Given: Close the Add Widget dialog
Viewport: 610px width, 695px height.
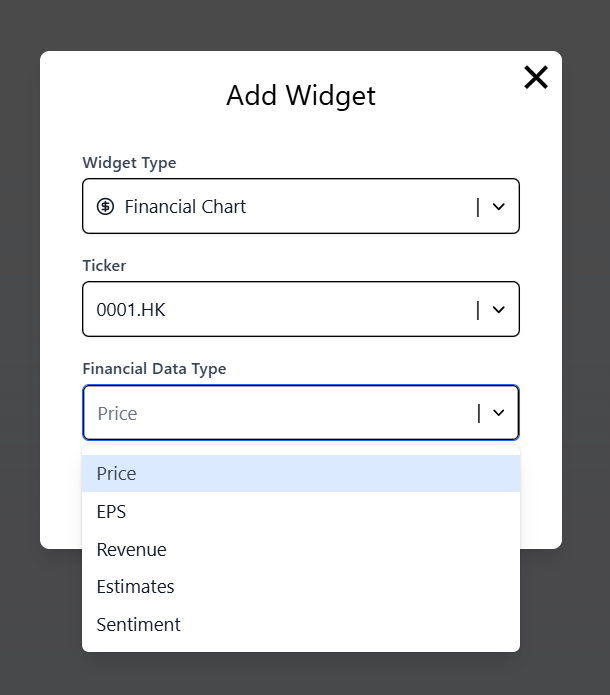Looking at the screenshot, I should click(x=536, y=77).
